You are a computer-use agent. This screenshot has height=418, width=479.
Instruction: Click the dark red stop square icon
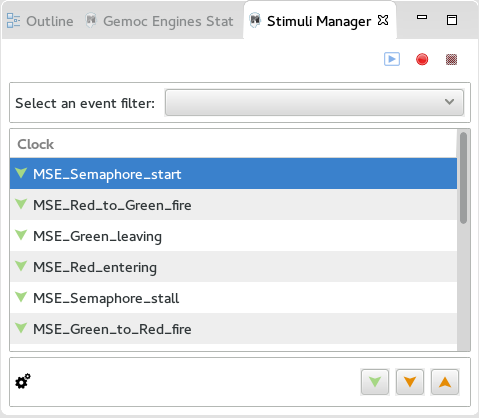pyautogui.click(x=452, y=60)
